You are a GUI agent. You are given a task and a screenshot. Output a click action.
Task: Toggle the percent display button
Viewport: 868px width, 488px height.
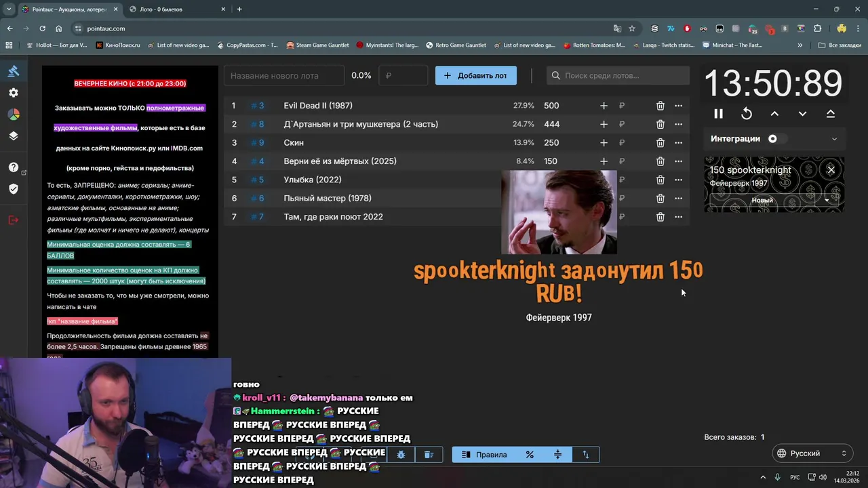530,455
